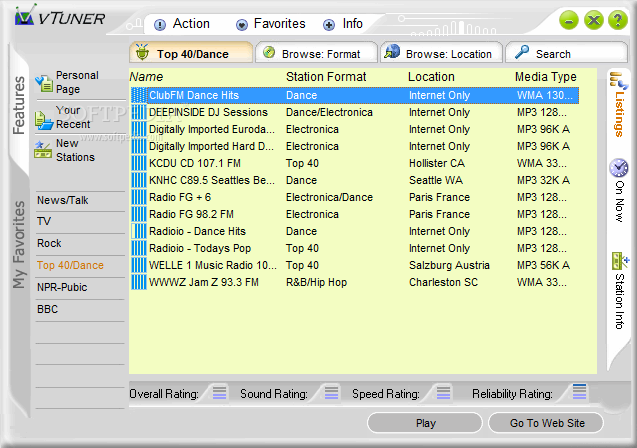Open Browse: Format tab
The height and width of the screenshot is (448, 637).
316,53
